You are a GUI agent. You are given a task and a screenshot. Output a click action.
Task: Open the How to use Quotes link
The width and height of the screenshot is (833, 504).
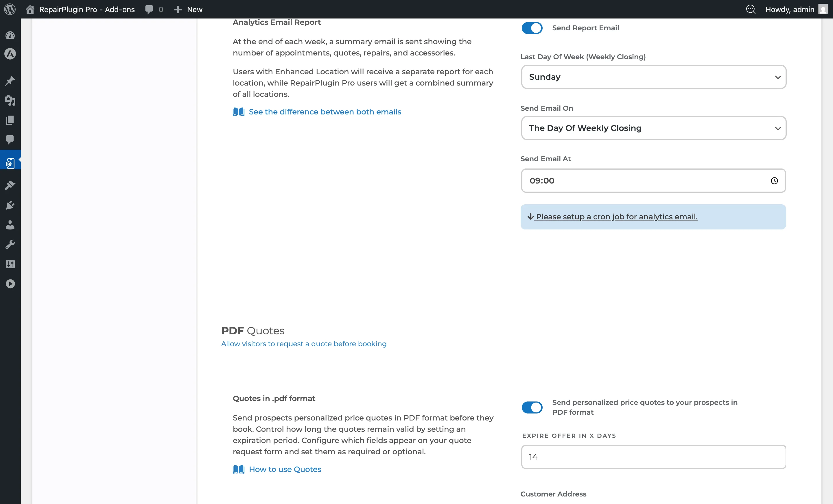tap(285, 469)
